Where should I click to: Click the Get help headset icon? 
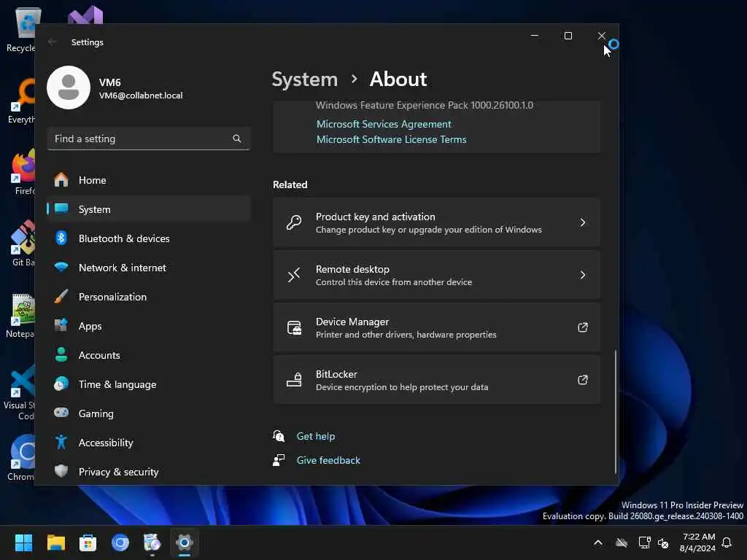point(279,436)
